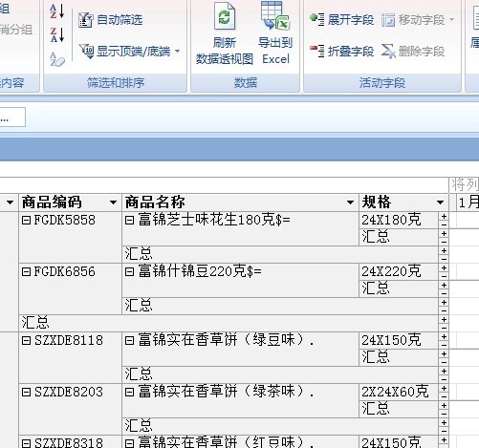
Task: Click 折叠字段 collapse field
Action: pyautogui.click(x=342, y=51)
